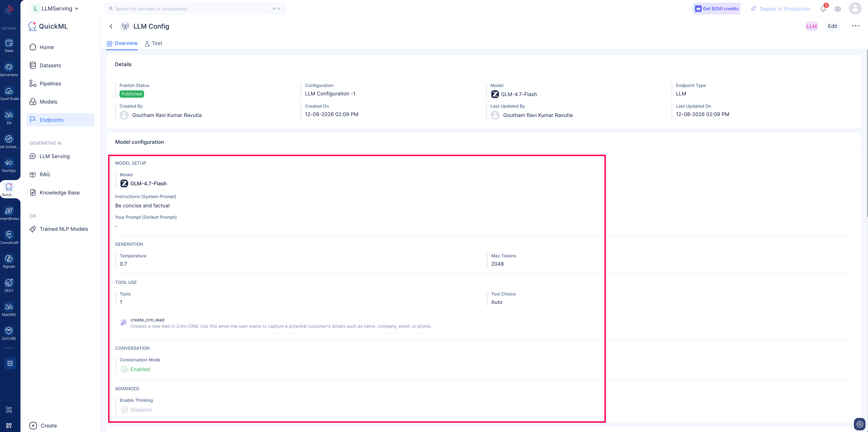Open Models in the sidebar
Screen dimensions: 868x432
click(x=60, y=102)
